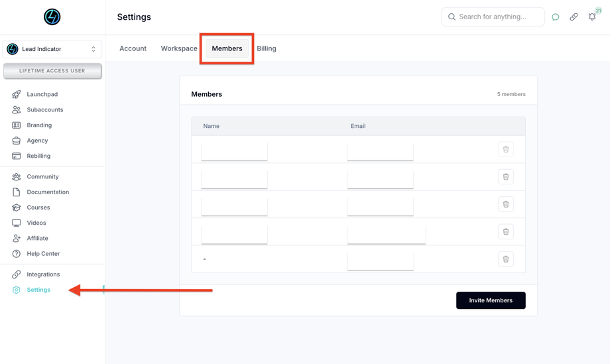Viewport: 610px width, 364px height.
Task: Switch to the Account tab
Action: pyautogui.click(x=133, y=48)
